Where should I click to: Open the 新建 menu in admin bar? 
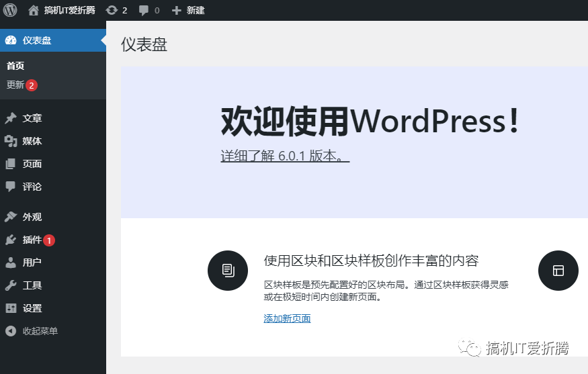pyautogui.click(x=196, y=10)
